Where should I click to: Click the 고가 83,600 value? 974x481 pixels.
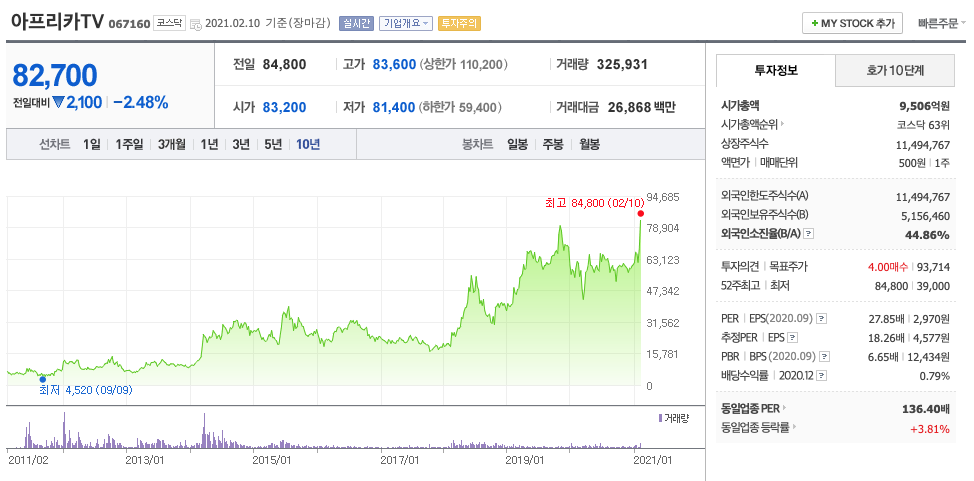[x=394, y=64]
